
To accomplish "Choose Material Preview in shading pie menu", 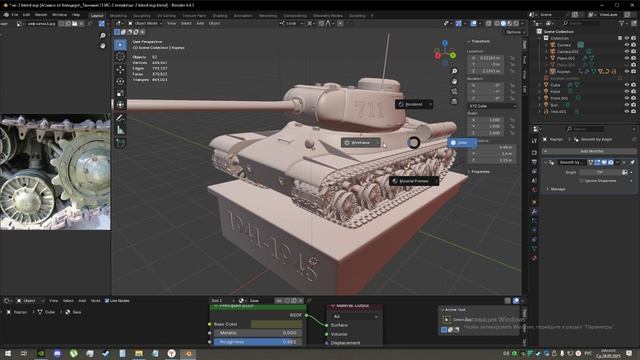I will click(x=414, y=181).
